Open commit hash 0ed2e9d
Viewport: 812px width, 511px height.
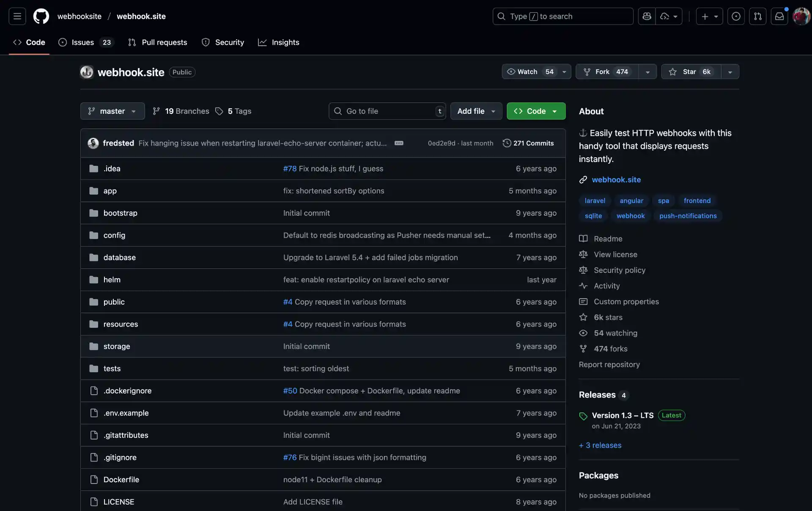click(442, 143)
